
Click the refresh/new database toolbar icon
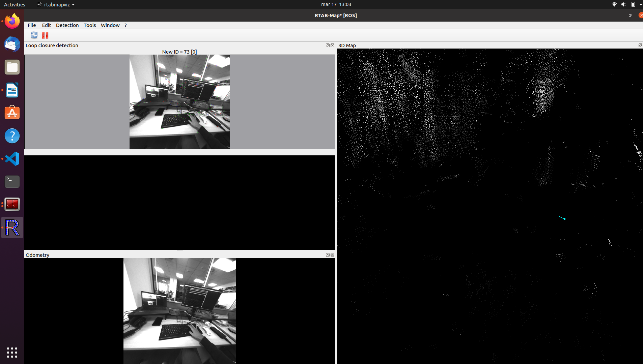(34, 35)
